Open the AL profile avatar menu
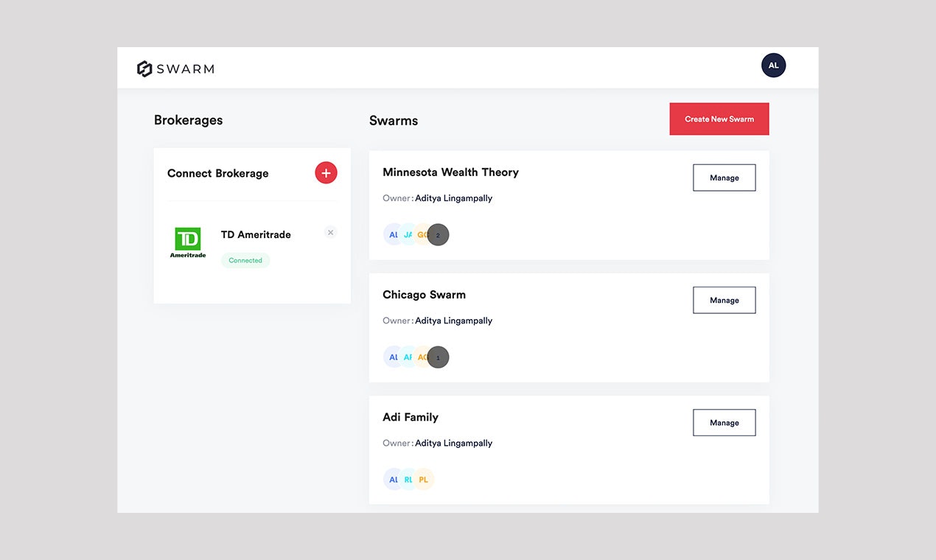Screen dimensions: 936x560 point(773,65)
